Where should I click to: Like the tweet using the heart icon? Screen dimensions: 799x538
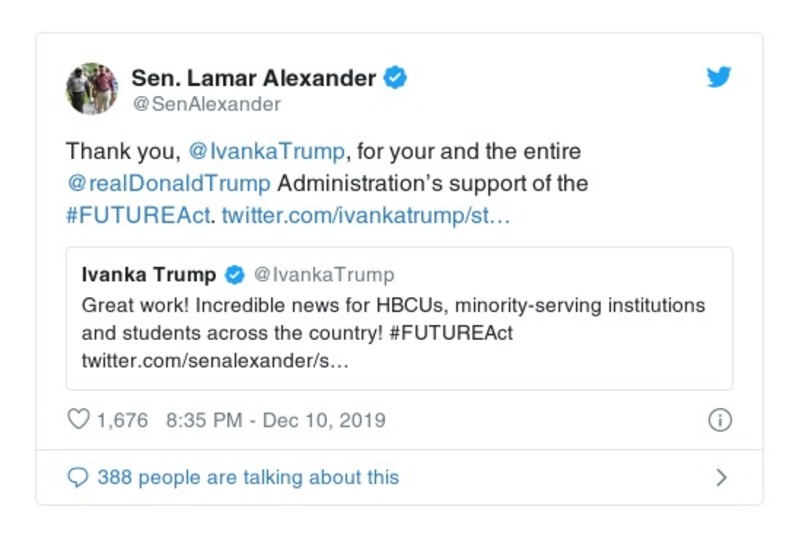coord(78,420)
